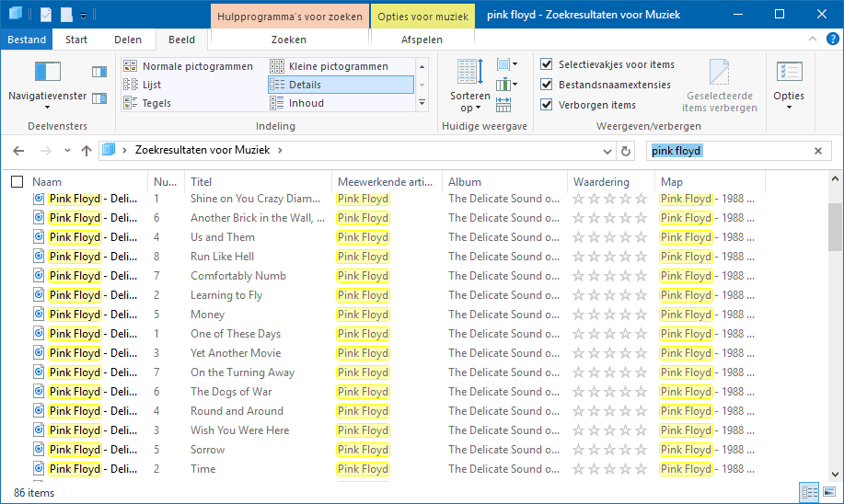Refresh the search results
This screenshot has height=504, width=844.
(626, 151)
